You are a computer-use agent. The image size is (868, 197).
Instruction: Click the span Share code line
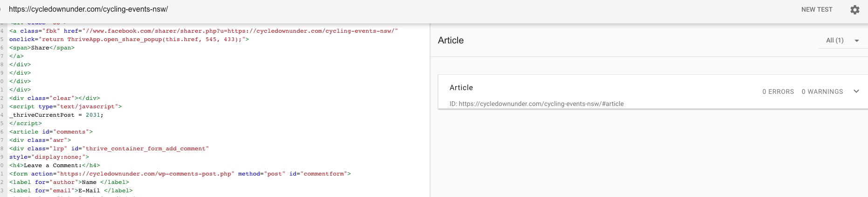(42, 48)
